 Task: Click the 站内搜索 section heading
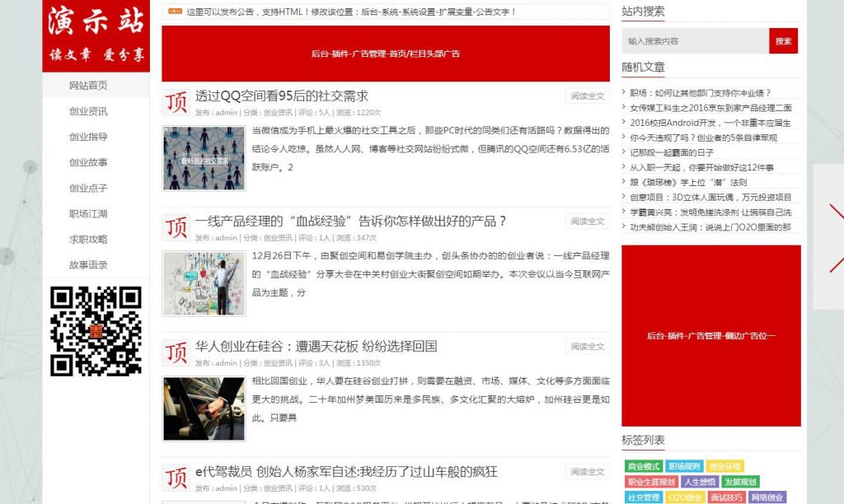tap(643, 12)
